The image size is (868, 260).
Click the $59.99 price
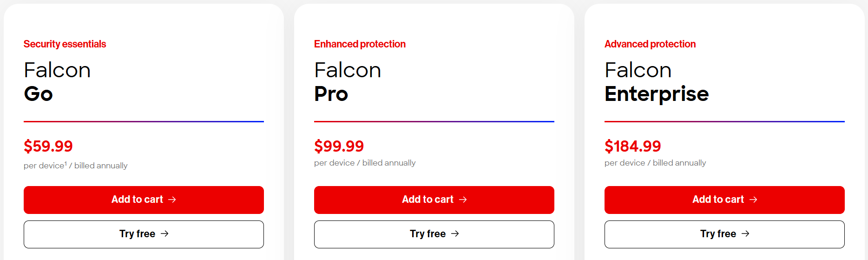click(48, 146)
